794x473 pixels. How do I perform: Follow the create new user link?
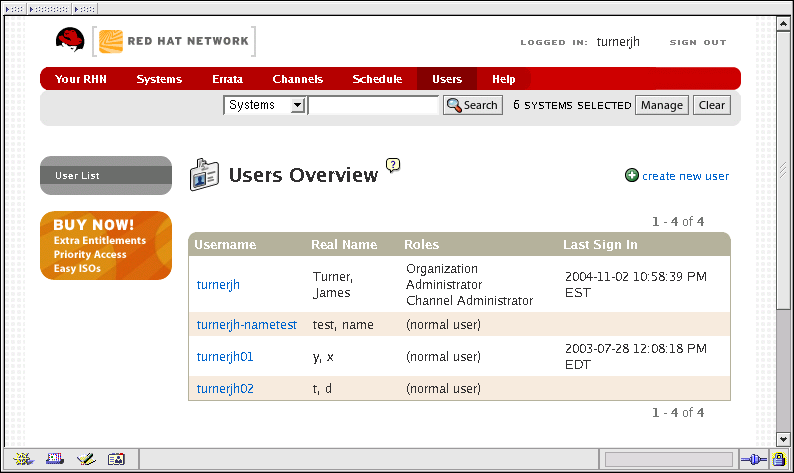(x=686, y=176)
